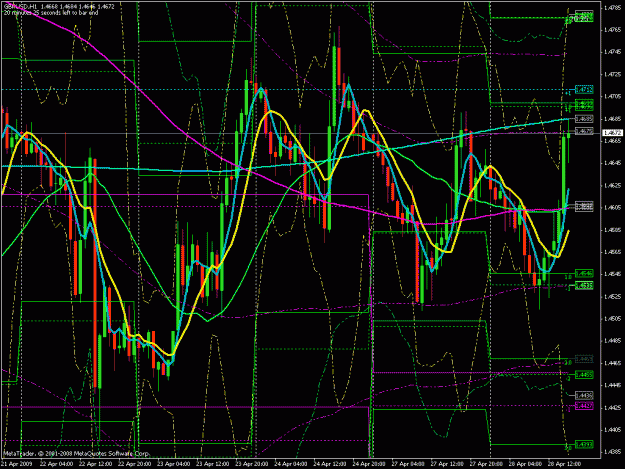Select the green 1.4455 price level tag

pos(584,375)
